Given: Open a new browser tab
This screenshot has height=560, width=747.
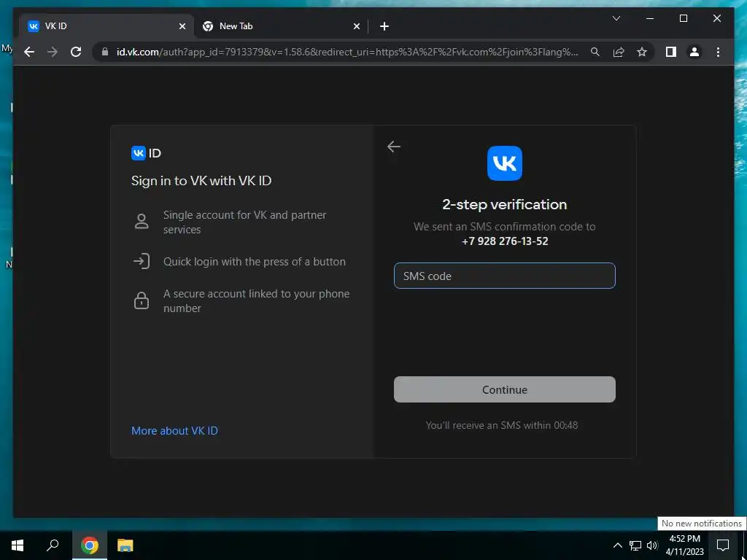Looking at the screenshot, I should pos(384,26).
